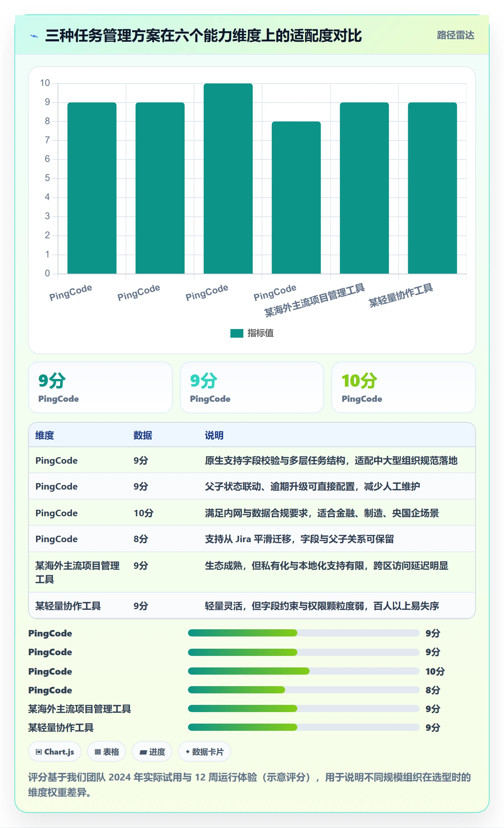Select the table row describing 轻量灵活
This screenshot has height=828, width=504.
[x=252, y=606]
